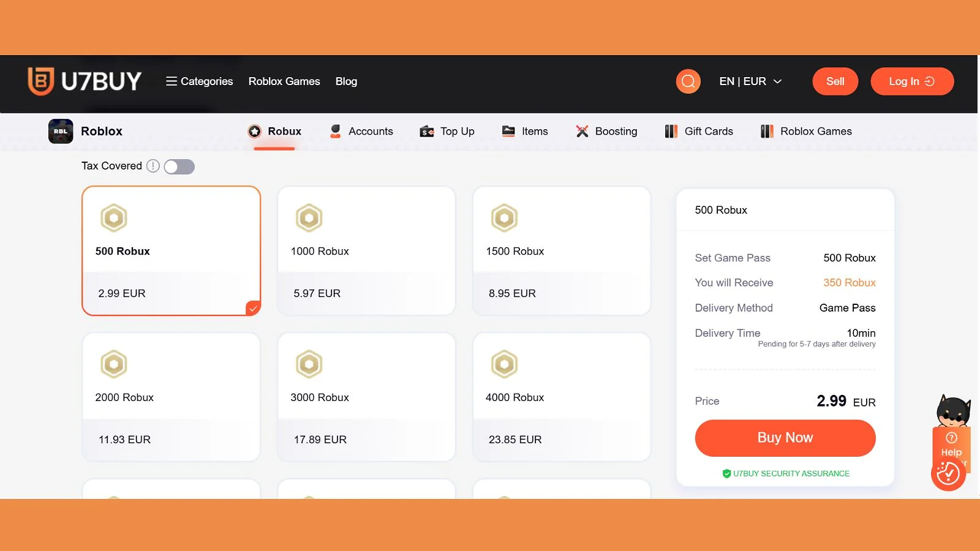The height and width of the screenshot is (551, 980).
Task: Click the 2.99 EUR total in summary panel
Action: (x=846, y=402)
